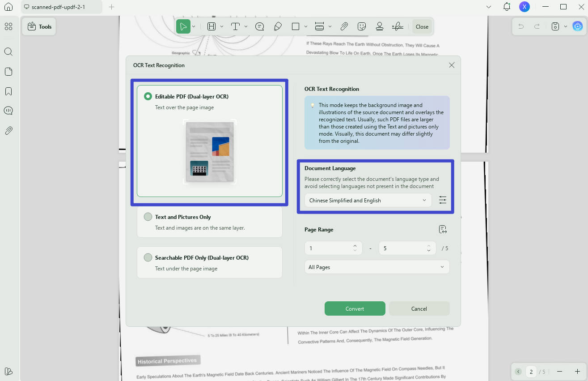Open the UPDF AI assistant icon
This screenshot has height=381, width=588.
[578, 26]
